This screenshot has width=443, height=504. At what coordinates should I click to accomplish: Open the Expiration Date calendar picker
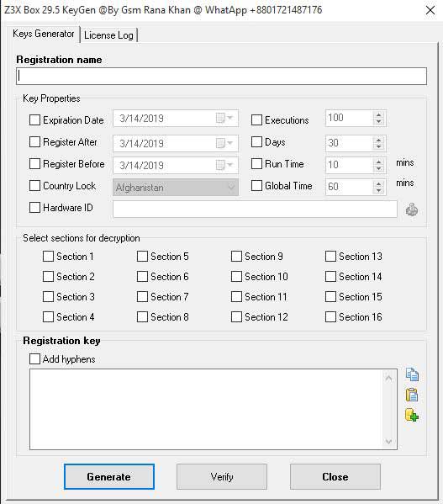point(224,119)
